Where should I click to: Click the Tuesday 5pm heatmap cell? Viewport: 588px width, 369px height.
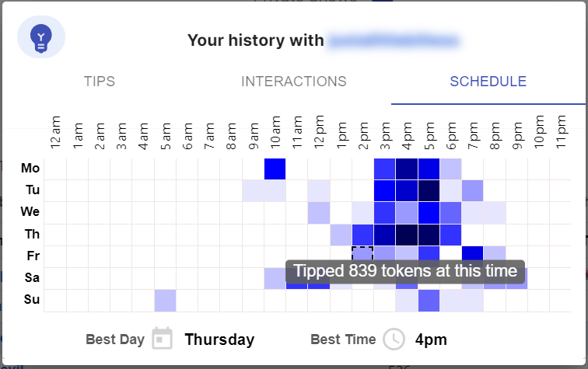tap(429, 190)
